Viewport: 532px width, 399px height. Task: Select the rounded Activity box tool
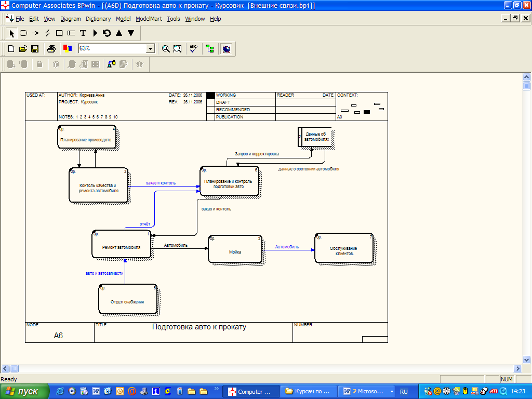(23, 33)
